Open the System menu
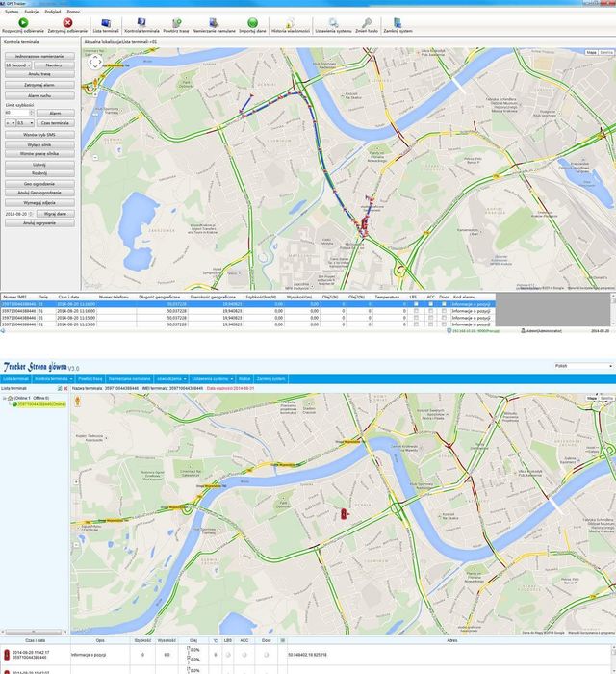This screenshot has height=674, width=616. pos(12,12)
